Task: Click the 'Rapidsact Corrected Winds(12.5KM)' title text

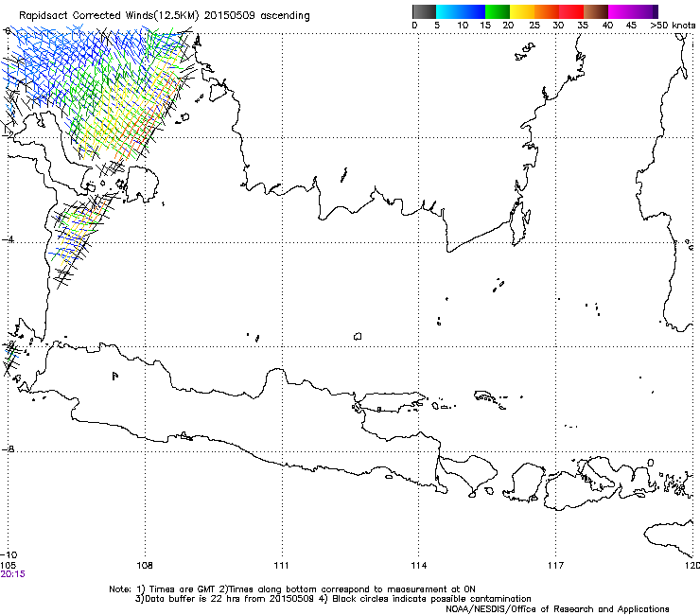Action: (x=109, y=16)
